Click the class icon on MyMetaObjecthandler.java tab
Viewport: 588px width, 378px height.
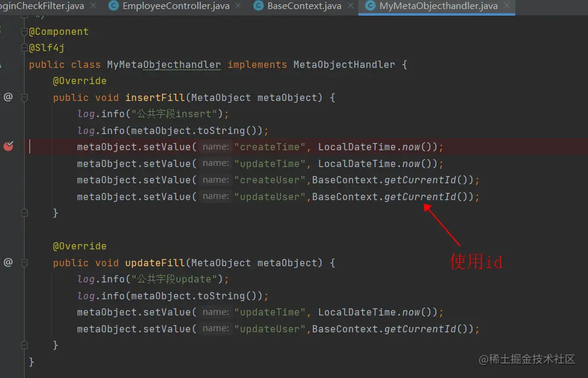tap(370, 5)
